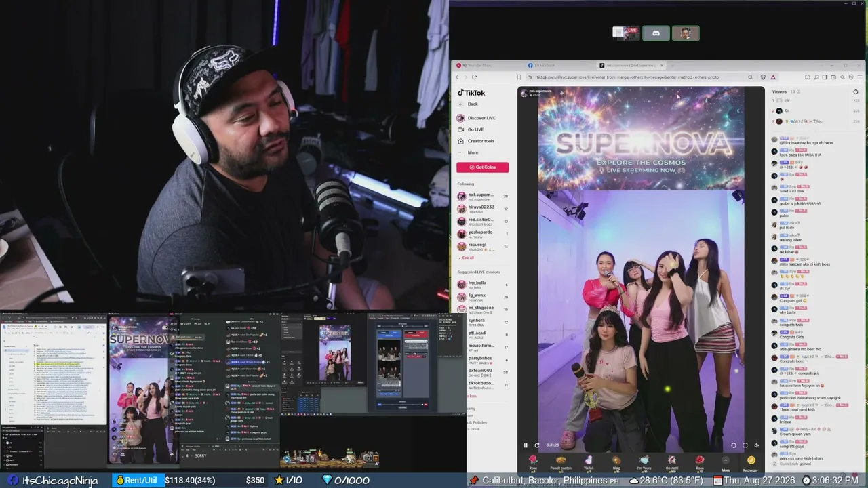The width and height of the screenshot is (868, 488).
Task: Open the Recharge coins menu
Action: (751, 464)
